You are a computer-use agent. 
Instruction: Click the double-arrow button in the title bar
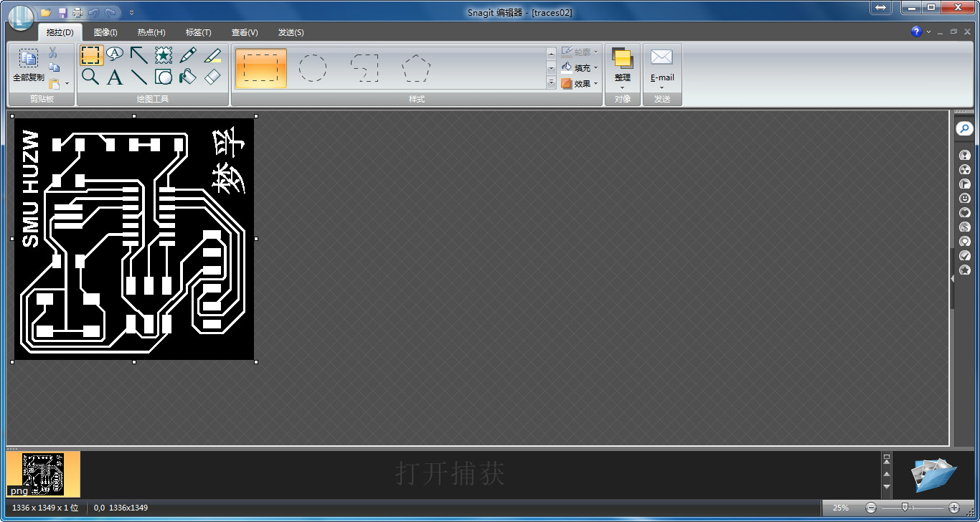(x=881, y=7)
